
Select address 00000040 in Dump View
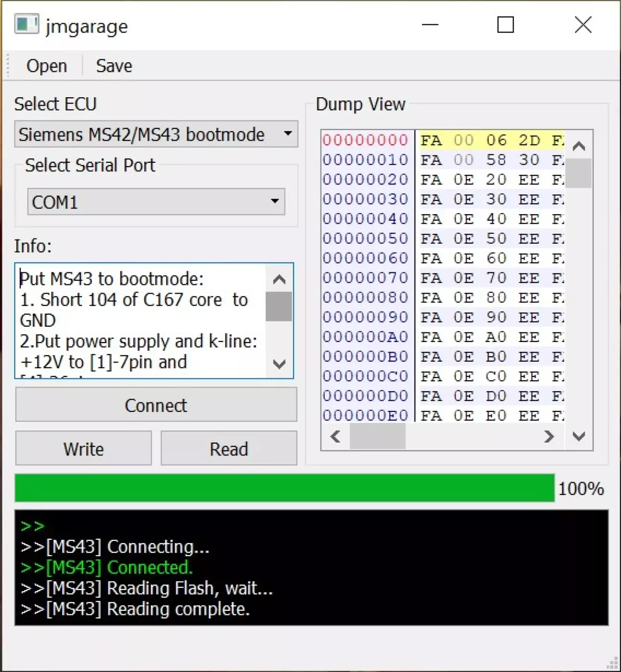pos(365,218)
